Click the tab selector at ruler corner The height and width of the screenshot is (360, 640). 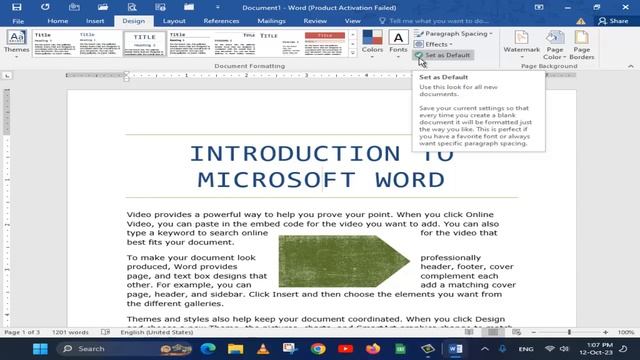coord(7,76)
